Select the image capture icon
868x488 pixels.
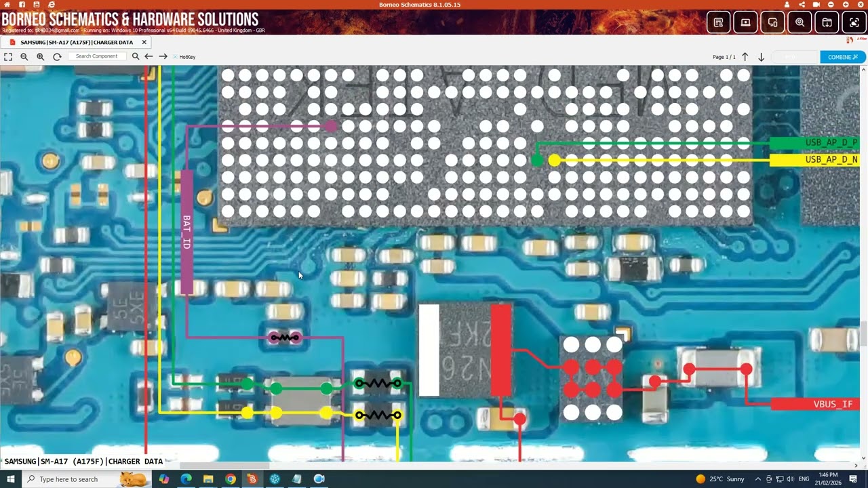click(x=853, y=22)
